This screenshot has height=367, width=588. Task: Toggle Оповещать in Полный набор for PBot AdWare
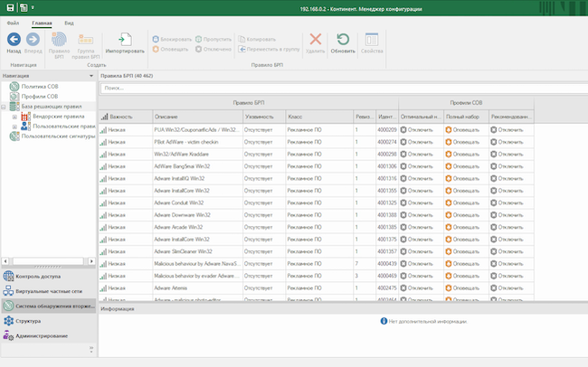[463, 142]
